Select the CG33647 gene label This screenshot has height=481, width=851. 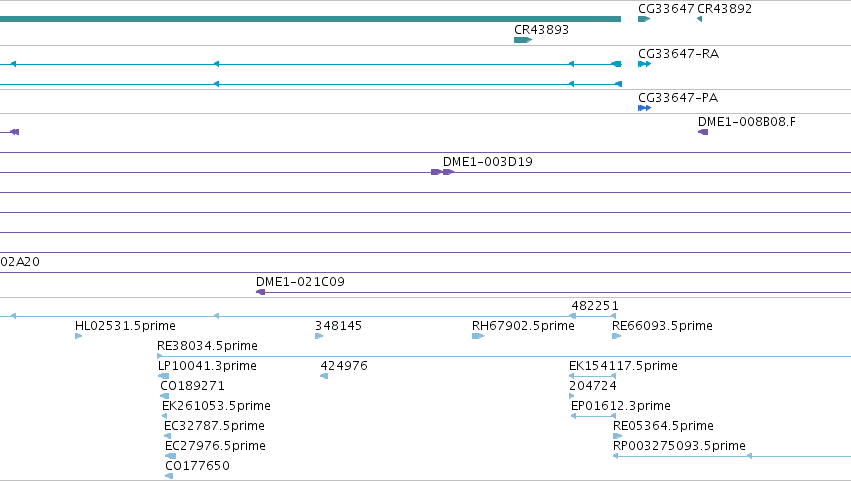[666, 9]
